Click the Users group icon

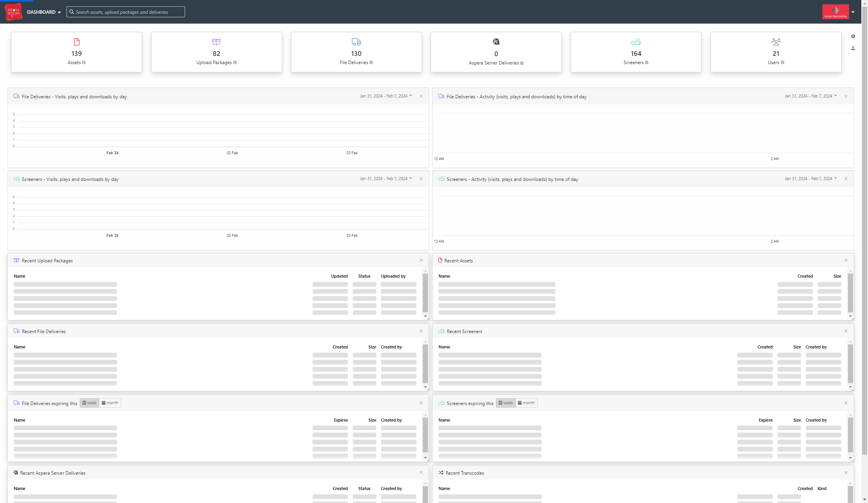pos(776,42)
